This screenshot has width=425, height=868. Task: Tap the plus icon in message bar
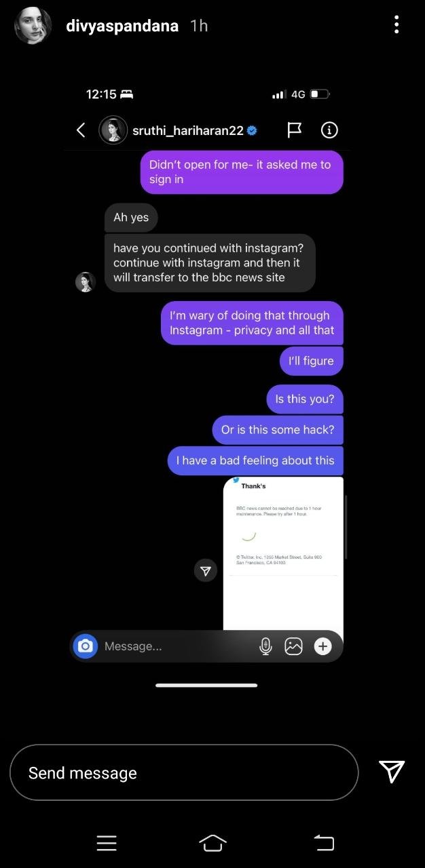[322, 646]
